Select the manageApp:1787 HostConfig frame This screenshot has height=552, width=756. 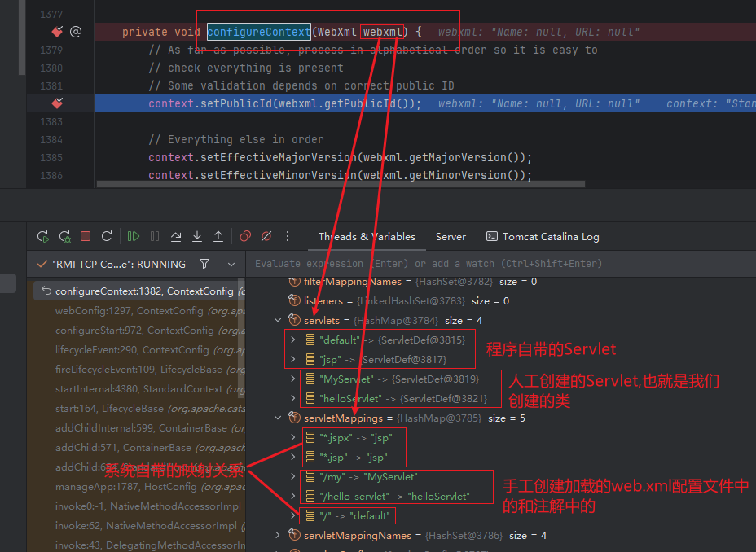(x=139, y=487)
